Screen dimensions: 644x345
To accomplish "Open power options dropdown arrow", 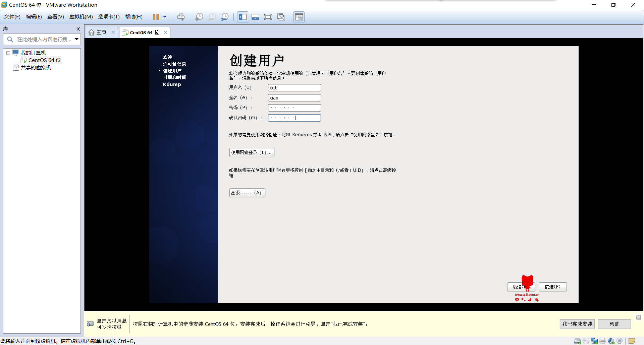I will (x=165, y=17).
